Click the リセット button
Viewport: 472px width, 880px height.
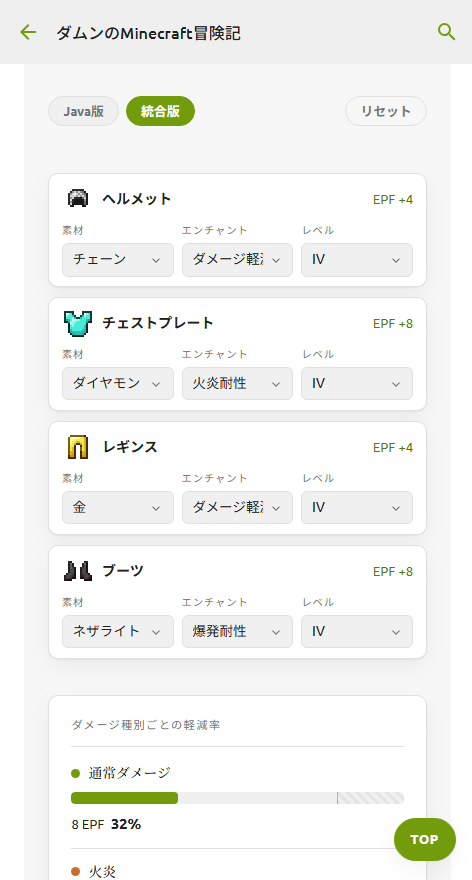(x=386, y=111)
